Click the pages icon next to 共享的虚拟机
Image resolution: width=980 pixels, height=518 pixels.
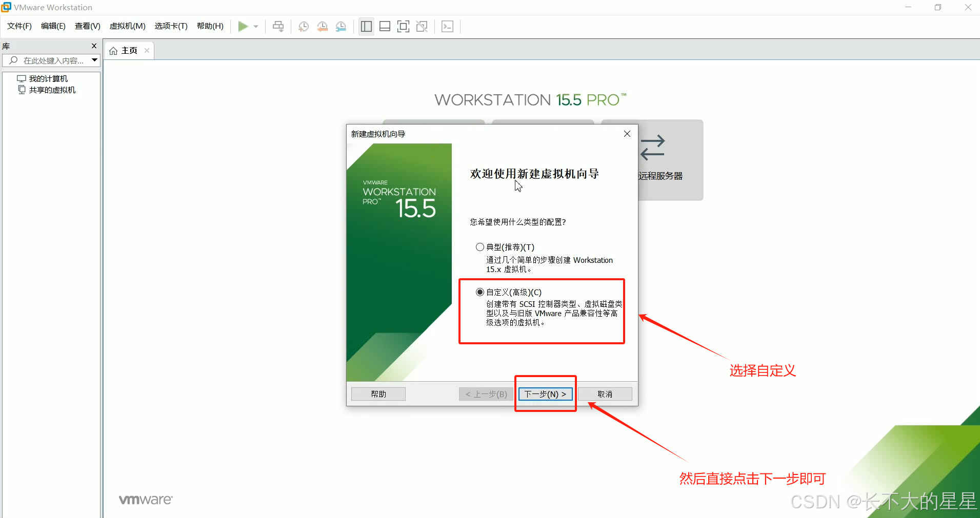click(x=22, y=90)
